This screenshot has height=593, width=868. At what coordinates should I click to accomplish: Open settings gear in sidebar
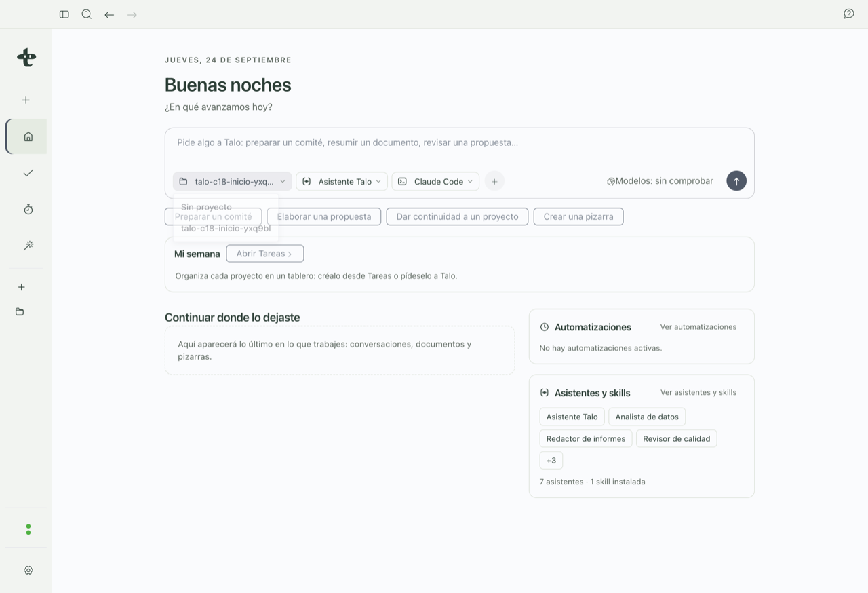pos(28,571)
